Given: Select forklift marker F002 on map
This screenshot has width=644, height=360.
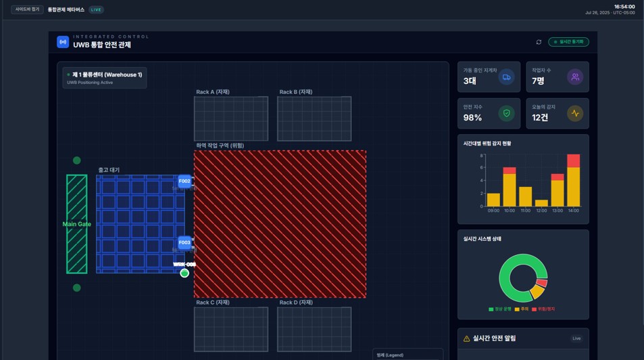Looking at the screenshot, I should click(184, 181).
